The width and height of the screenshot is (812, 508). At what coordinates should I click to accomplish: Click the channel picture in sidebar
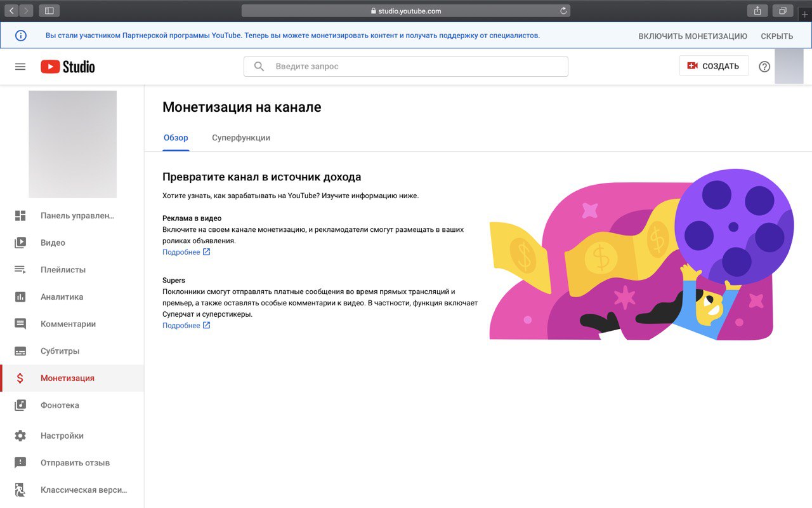[x=72, y=144]
